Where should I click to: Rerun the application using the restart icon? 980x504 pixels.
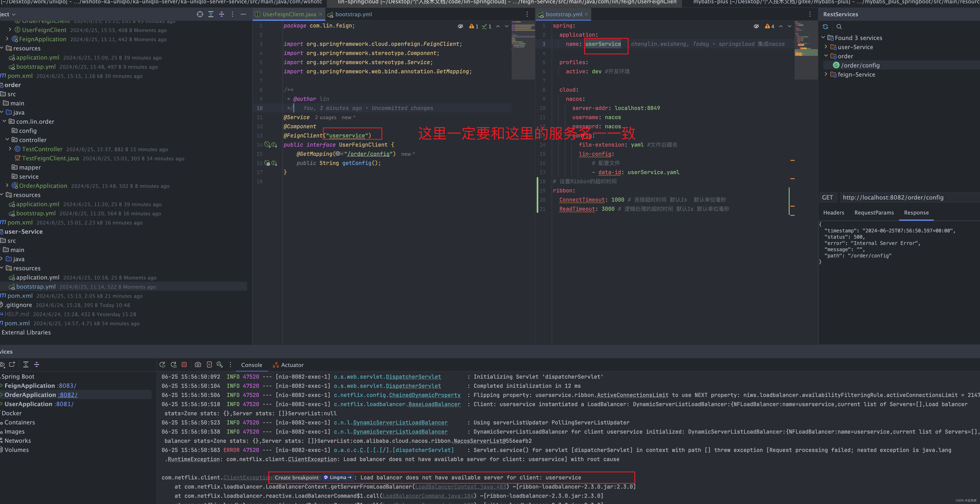pyautogui.click(x=162, y=364)
